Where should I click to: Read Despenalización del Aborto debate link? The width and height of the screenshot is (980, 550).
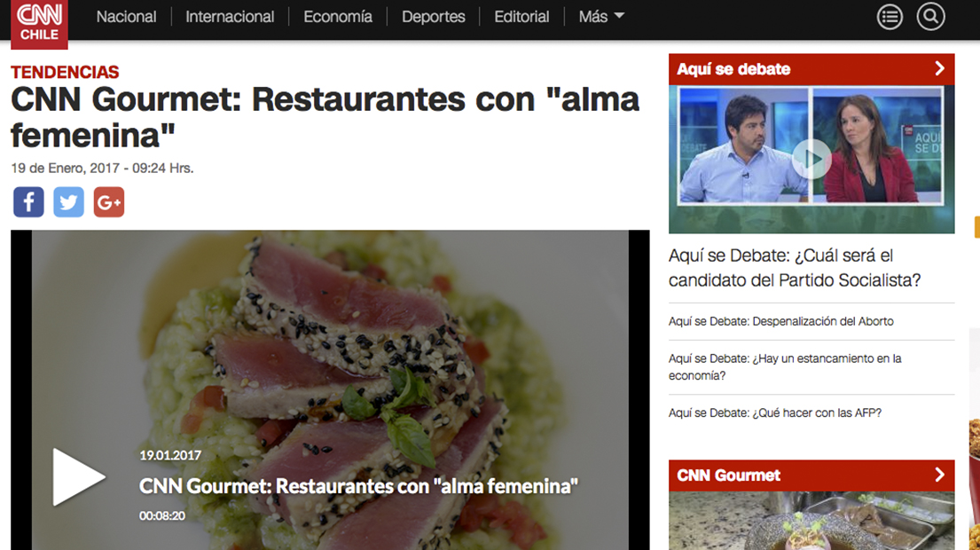[x=781, y=321]
